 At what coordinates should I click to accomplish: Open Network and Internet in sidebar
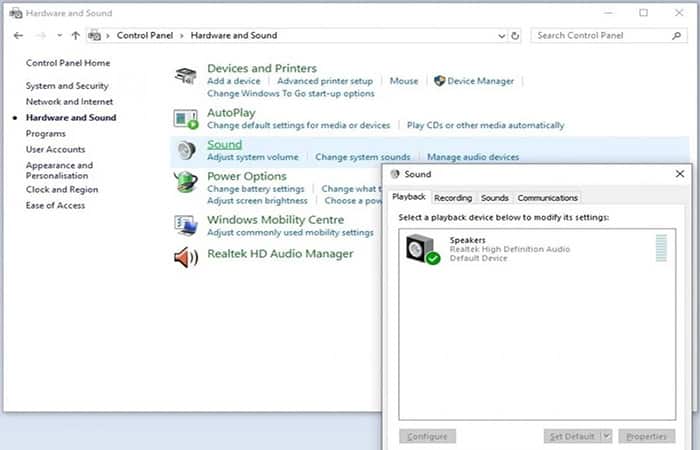[69, 102]
